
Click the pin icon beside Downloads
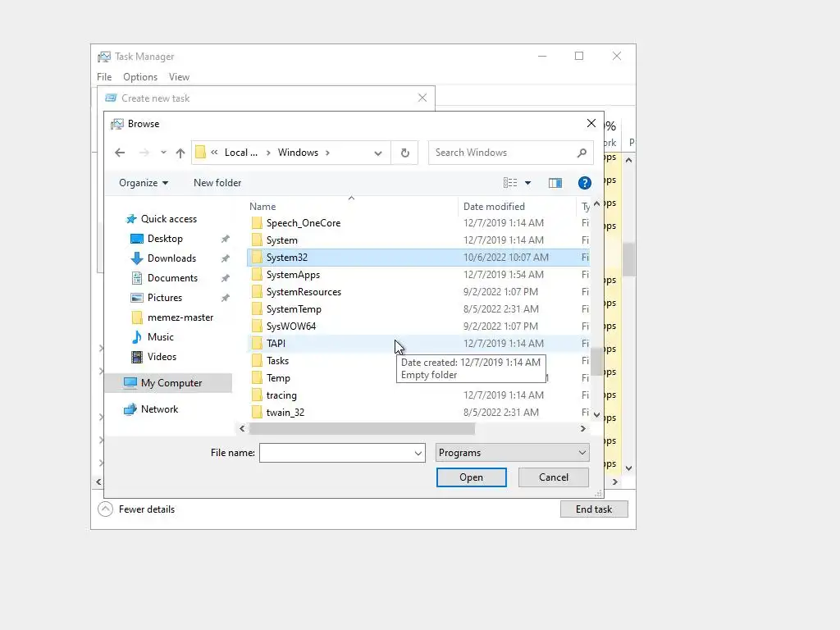coord(226,258)
